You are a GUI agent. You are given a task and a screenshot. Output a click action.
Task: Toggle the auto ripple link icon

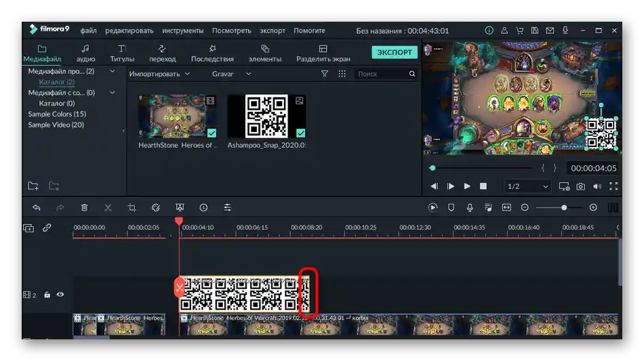47,228
